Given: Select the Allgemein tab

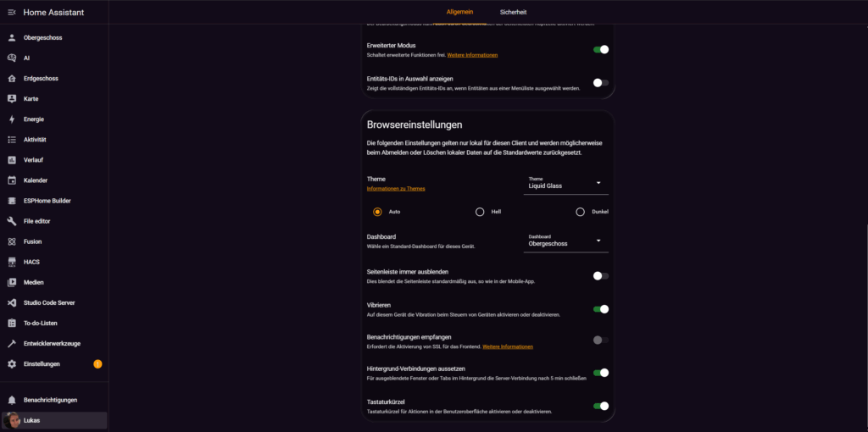Looking at the screenshot, I should click(459, 12).
